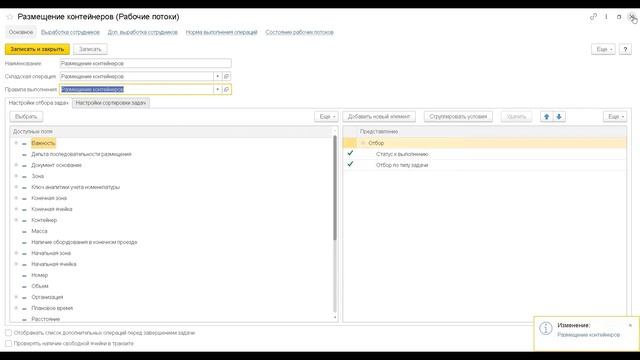
Task: Open the vertical three-dot window menu
Action: point(606,17)
